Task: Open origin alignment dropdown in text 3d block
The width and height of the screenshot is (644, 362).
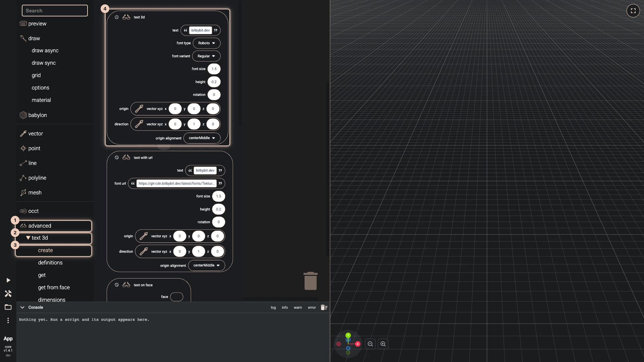Action: 202,138
